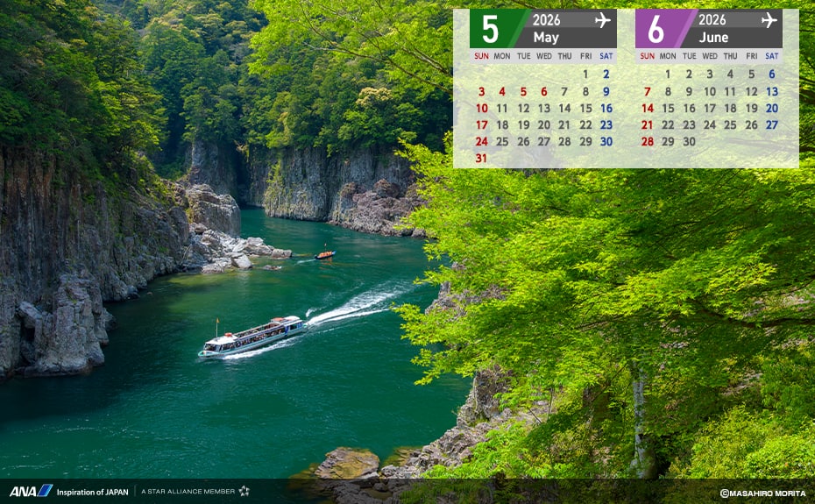Click the purple number 6 month block
The width and height of the screenshot is (815, 504).
coord(656,29)
